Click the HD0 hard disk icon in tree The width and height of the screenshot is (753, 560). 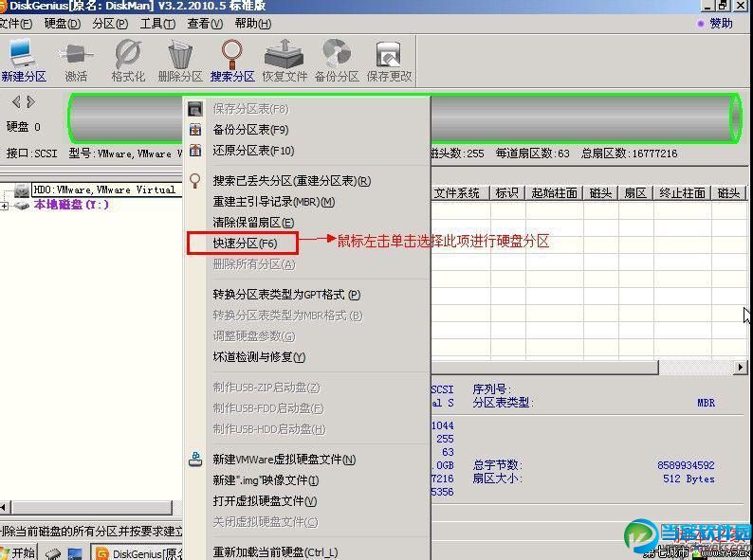click(22, 190)
